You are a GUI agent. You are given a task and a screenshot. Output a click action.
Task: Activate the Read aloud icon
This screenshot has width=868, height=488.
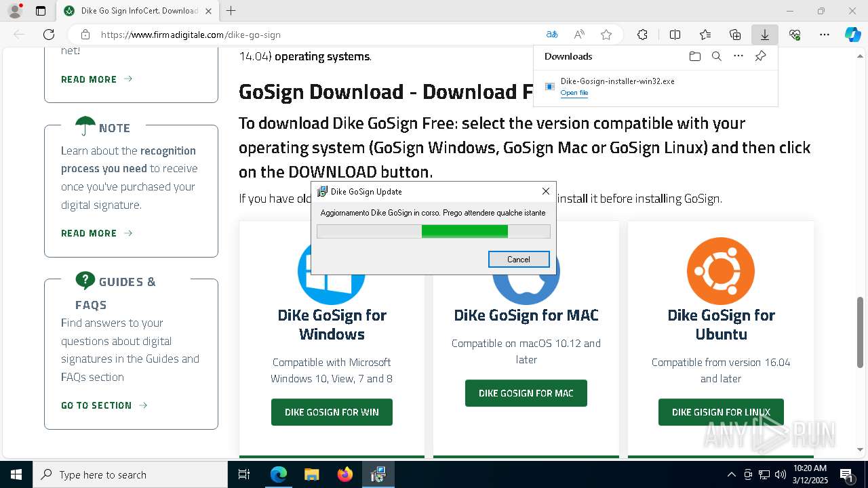coord(579,35)
